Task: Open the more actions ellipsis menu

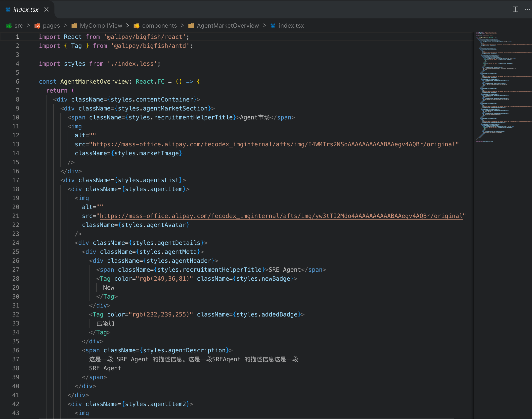Action: [527, 9]
